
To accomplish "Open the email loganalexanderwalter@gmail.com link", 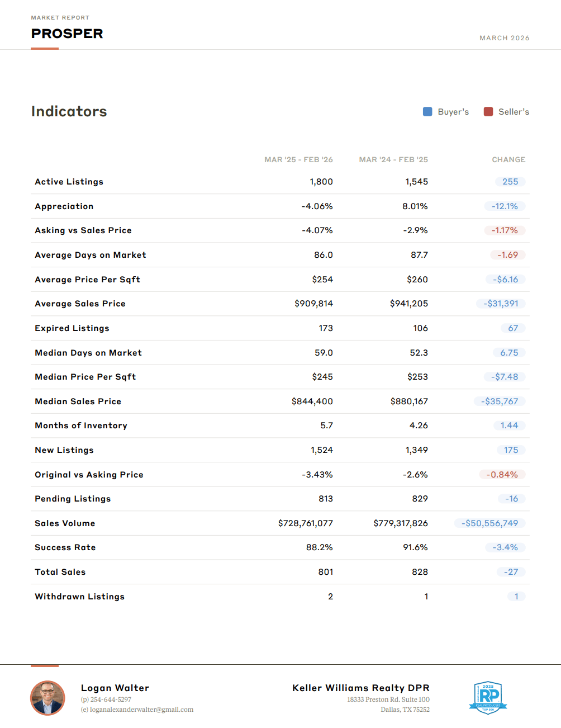I will pyautogui.click(x=141, y=710).
